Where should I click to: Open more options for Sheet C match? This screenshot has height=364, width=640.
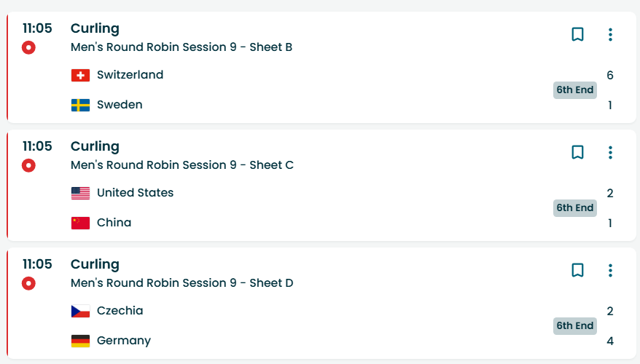pyautogui.click(x=610, y=152)
